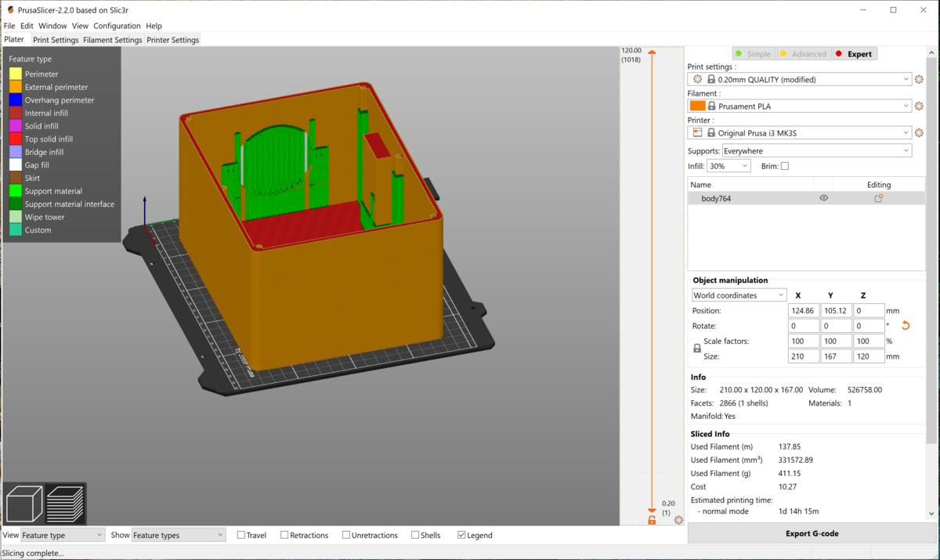Click the gear icon beside Print settings dropdown
This screenshot has height=560, width=940.
919,80
